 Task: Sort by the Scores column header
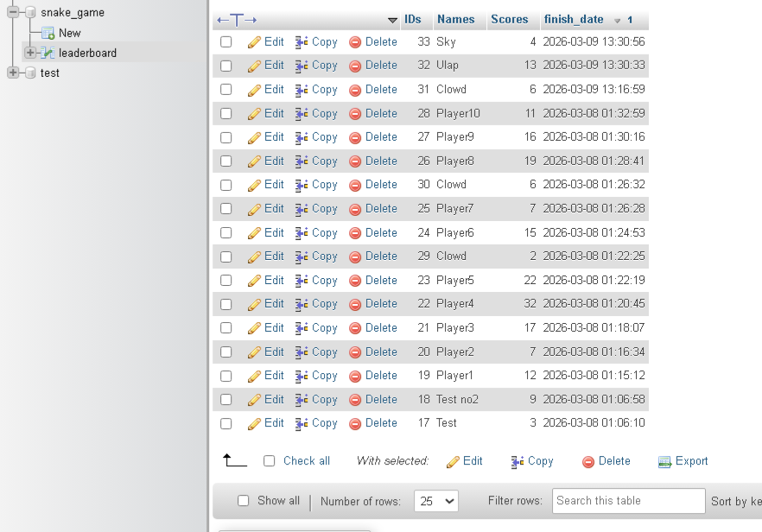click(510, 20)
